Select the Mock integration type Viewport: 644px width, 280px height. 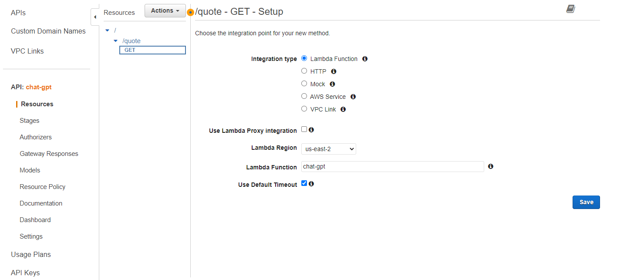[x=304, y=83]
